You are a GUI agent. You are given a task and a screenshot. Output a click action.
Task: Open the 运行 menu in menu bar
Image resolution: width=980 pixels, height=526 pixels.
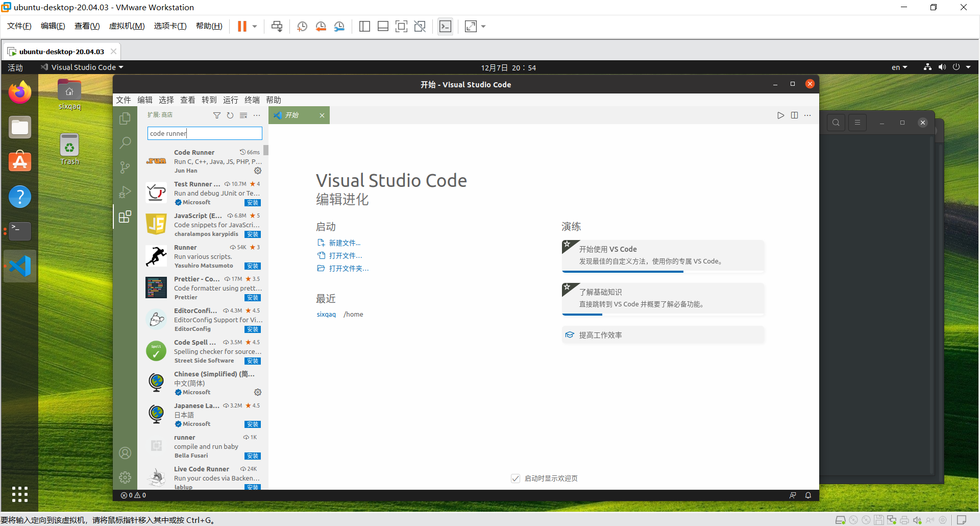click(x=230, y=100)
